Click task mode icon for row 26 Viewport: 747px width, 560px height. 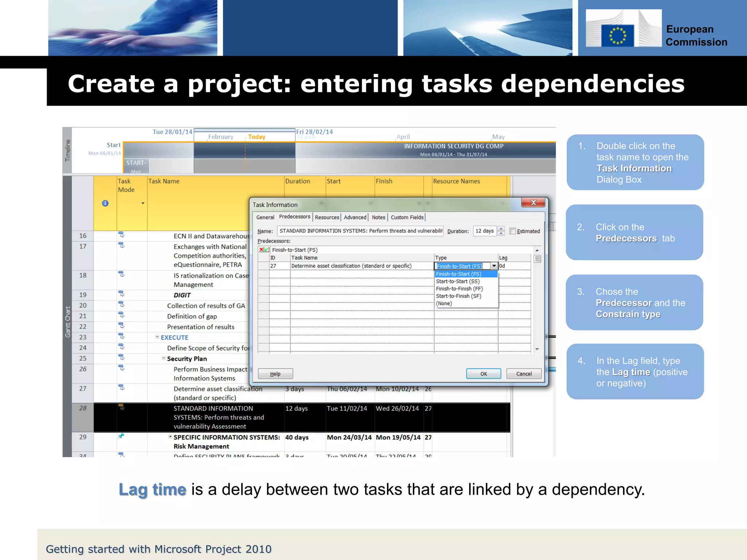click(121, 368)
